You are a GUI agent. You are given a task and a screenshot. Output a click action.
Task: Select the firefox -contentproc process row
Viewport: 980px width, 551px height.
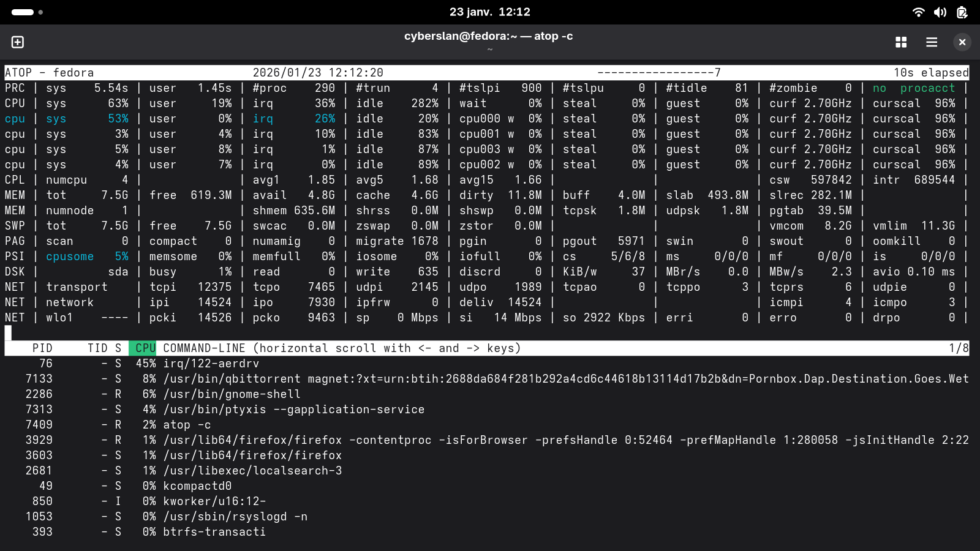pyautogui.click(x=487, y=440)
